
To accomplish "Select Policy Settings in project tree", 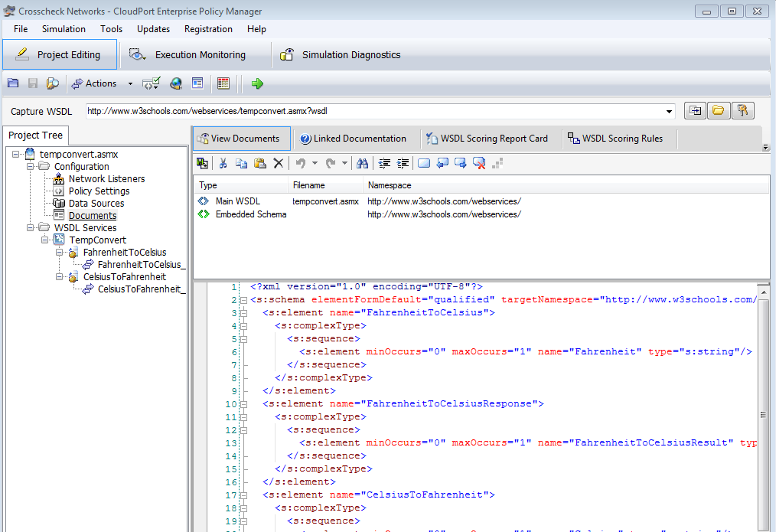I will coord(99,191).
